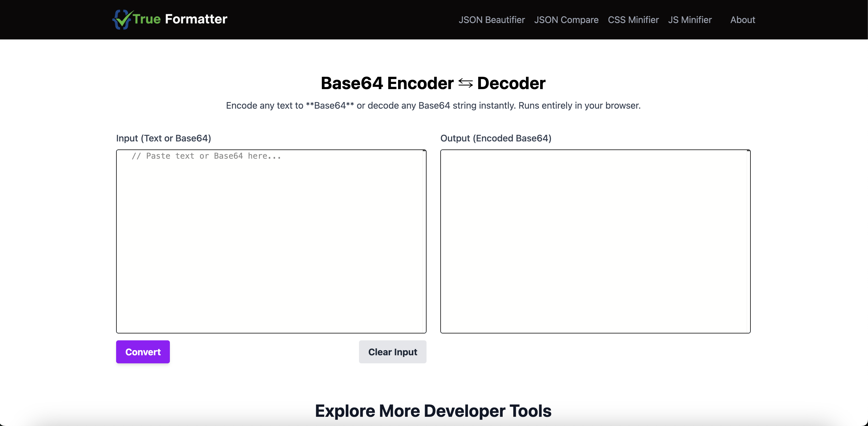This screenshot has width=868, height=426.
Task: Open the JS Minifier tool
Action: 690,20
